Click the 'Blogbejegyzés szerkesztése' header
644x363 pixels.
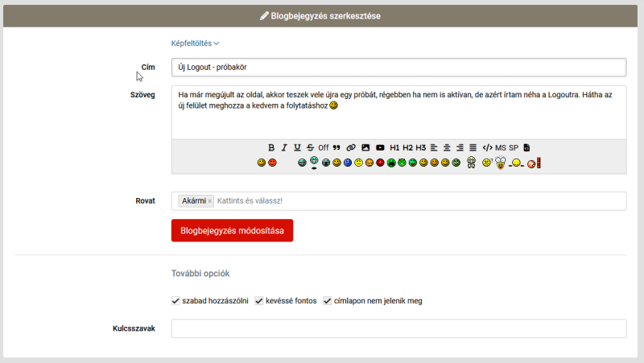pyautogui.click(x=320, y=16)
